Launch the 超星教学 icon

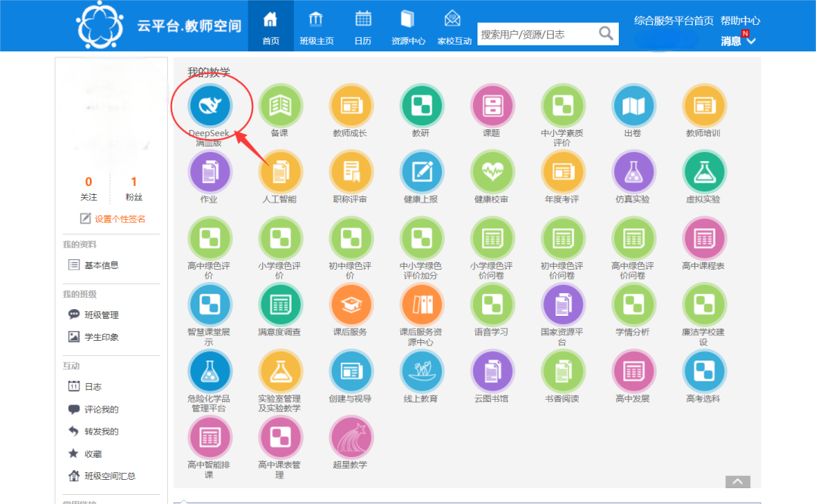pos(351,438)
